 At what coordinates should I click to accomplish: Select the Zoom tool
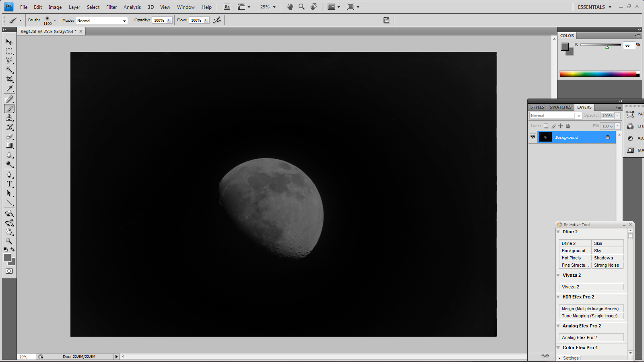coord(9,241)
